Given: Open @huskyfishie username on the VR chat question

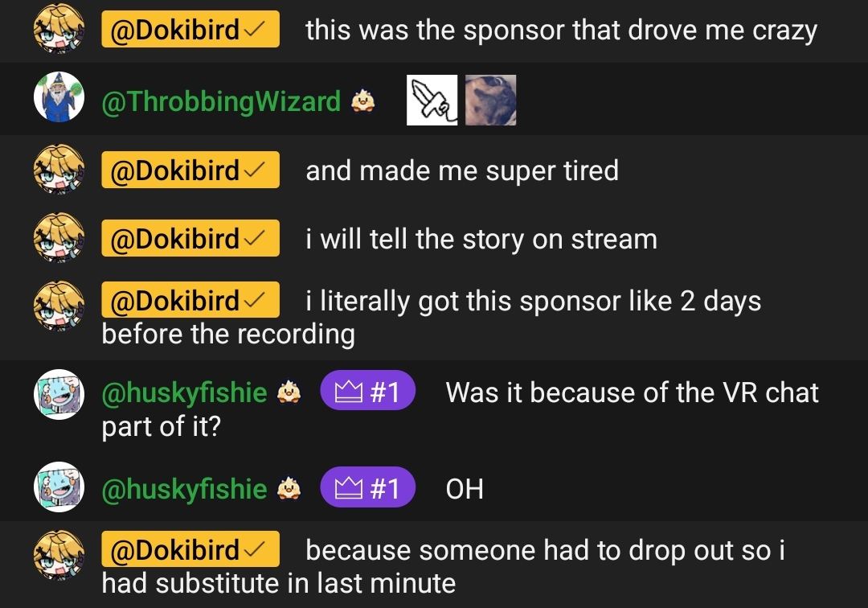Looking at the screenshot, I should click(184, 392).
